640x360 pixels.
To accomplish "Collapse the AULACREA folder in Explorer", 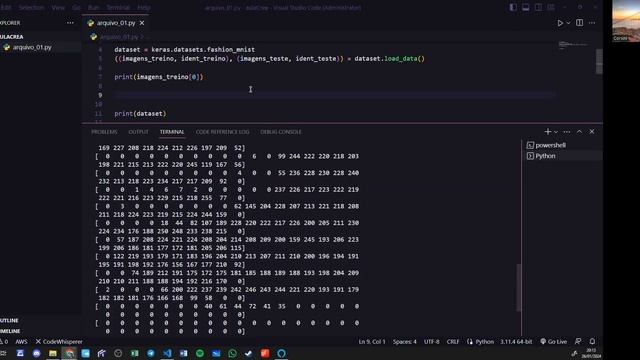I will [12, 37].
